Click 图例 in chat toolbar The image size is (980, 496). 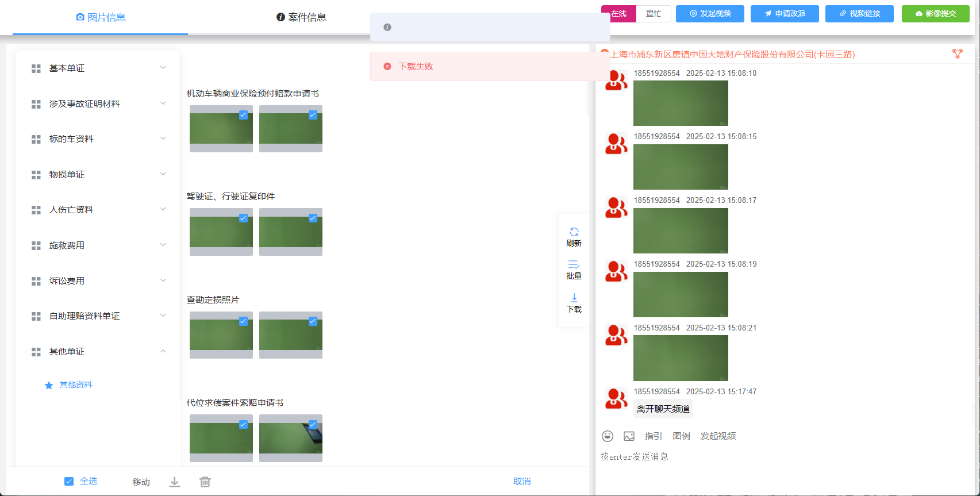681,436
